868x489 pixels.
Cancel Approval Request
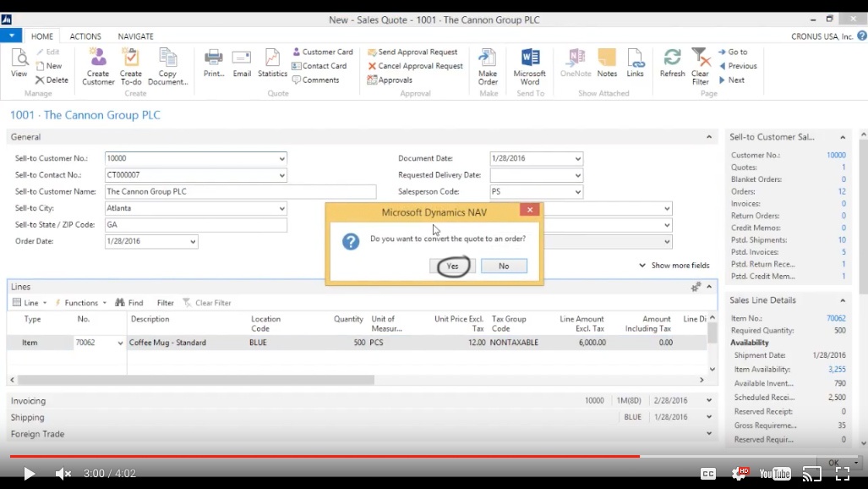click(x=415, y=65)
